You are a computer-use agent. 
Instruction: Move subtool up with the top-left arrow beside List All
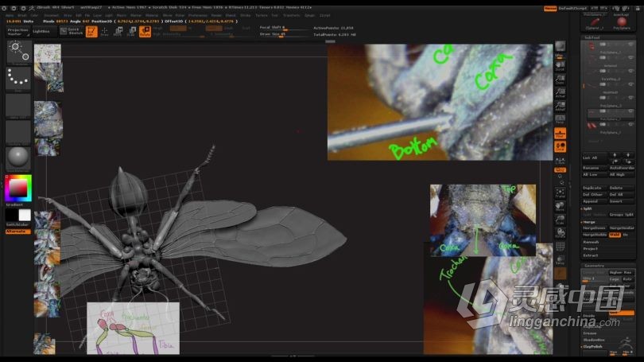click(x=615, y=155)
